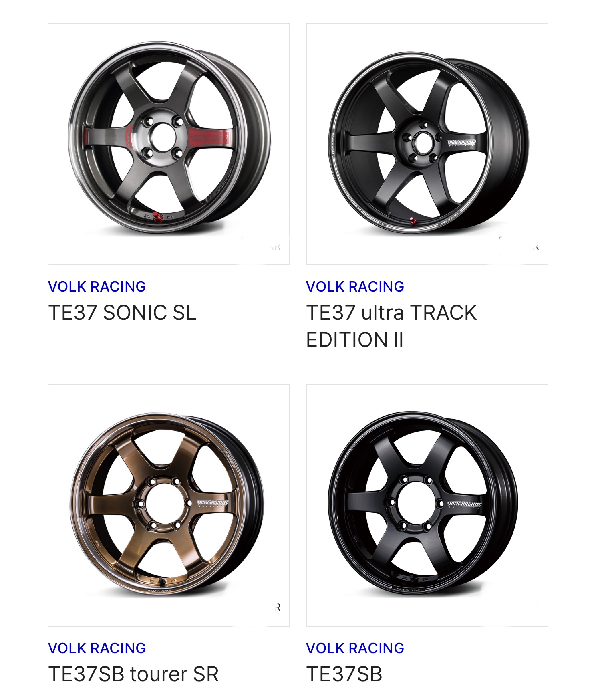Select the bronze TE37SB tourer SR wheel image
Viewport: 596px width, 700px height.
[x=169, y=505]
